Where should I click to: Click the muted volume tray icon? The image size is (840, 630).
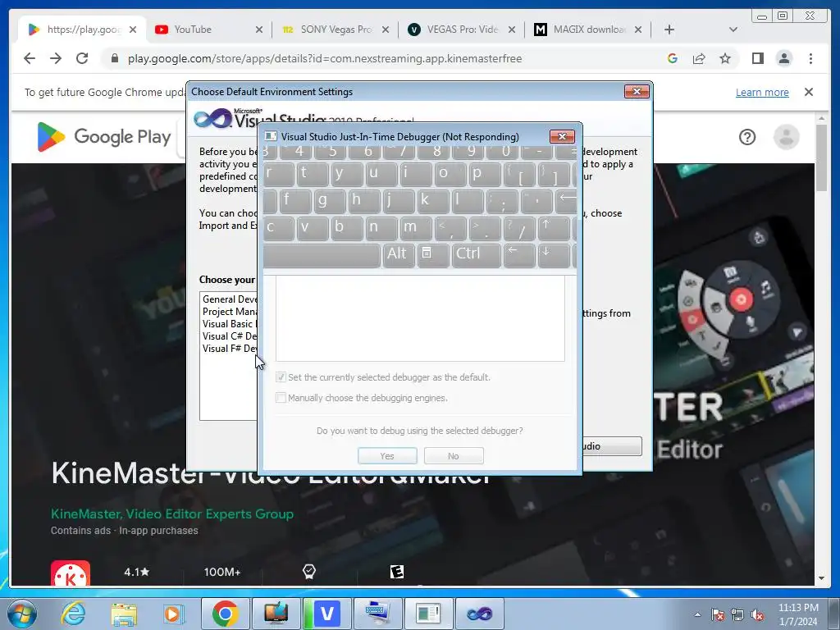[x=757, y=614]
